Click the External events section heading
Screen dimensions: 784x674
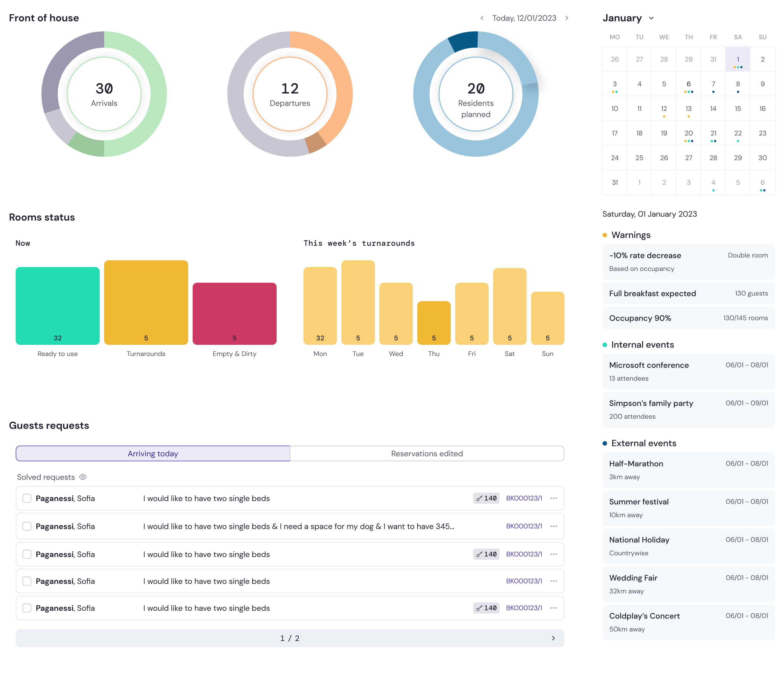(x=644, y=443)
